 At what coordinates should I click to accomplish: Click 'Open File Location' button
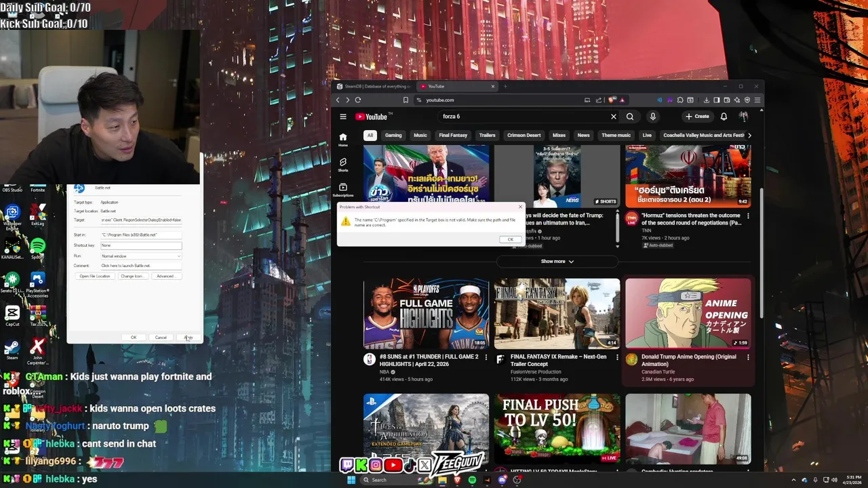pos(94,277)
